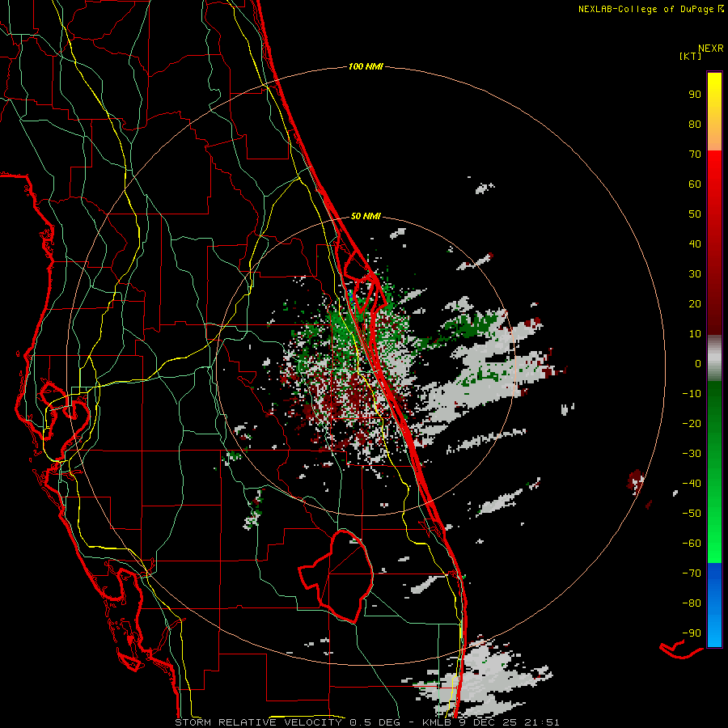The width and height of the screenshot is (728, 728).
Task: Select the positive 30 value on velocity scale
Action: tap(695, 274)
